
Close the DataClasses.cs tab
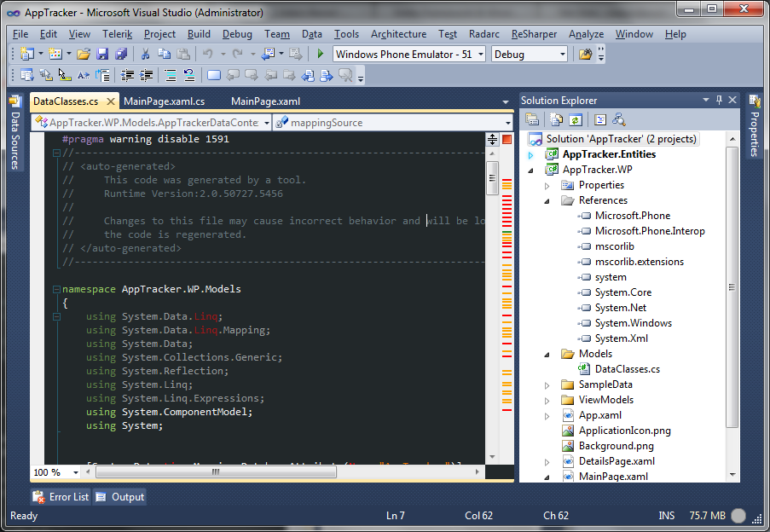click(x=111, y=101)
